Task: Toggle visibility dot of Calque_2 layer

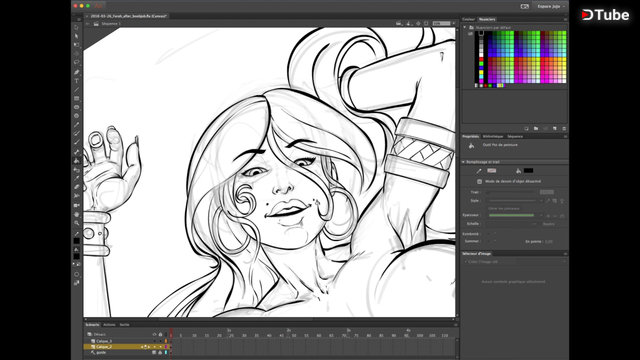Action: click(154, 347)
